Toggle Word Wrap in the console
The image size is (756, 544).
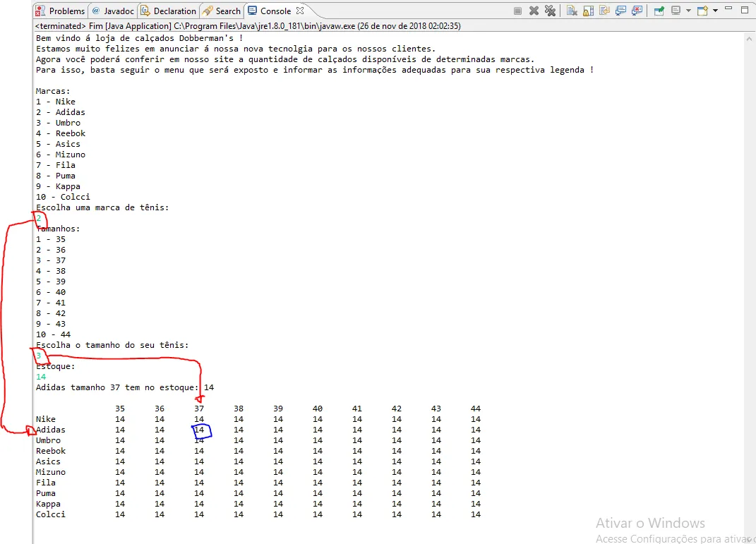tap(605, 11)
